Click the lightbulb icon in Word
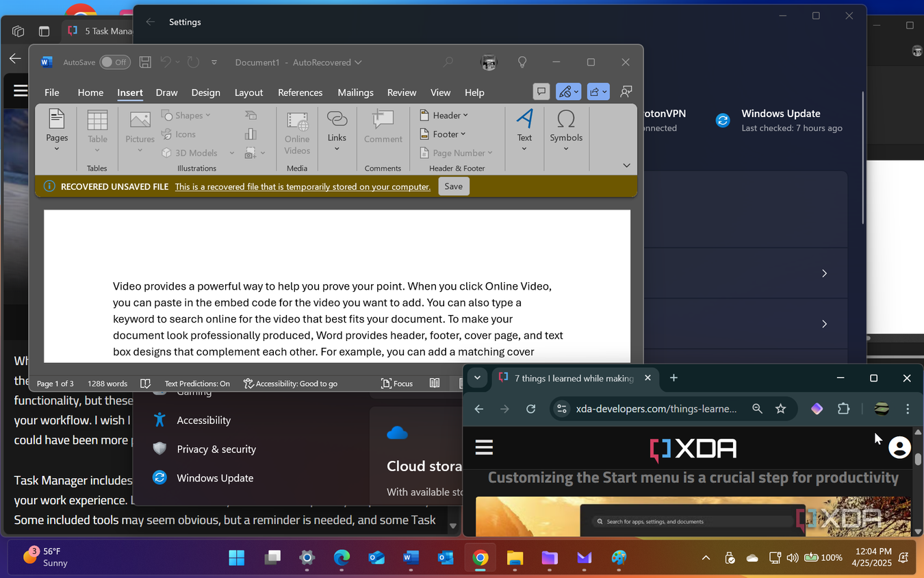 [522, 62]
